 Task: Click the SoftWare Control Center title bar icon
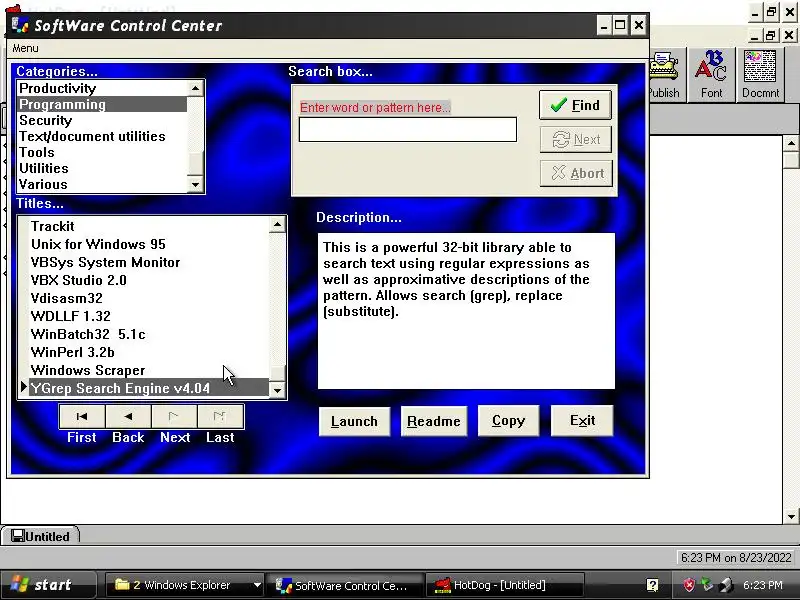20,25
